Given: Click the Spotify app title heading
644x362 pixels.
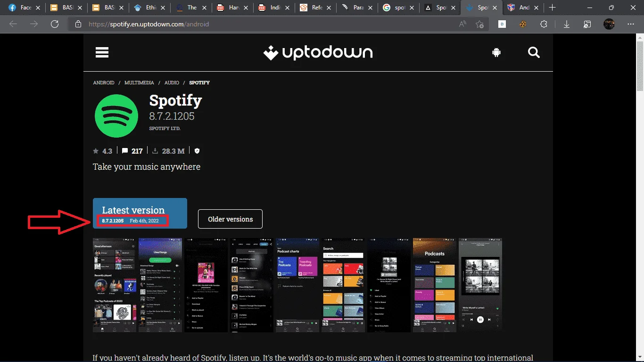Looking at the screenshot, I should pyautogui.click(x=175, y=100).
